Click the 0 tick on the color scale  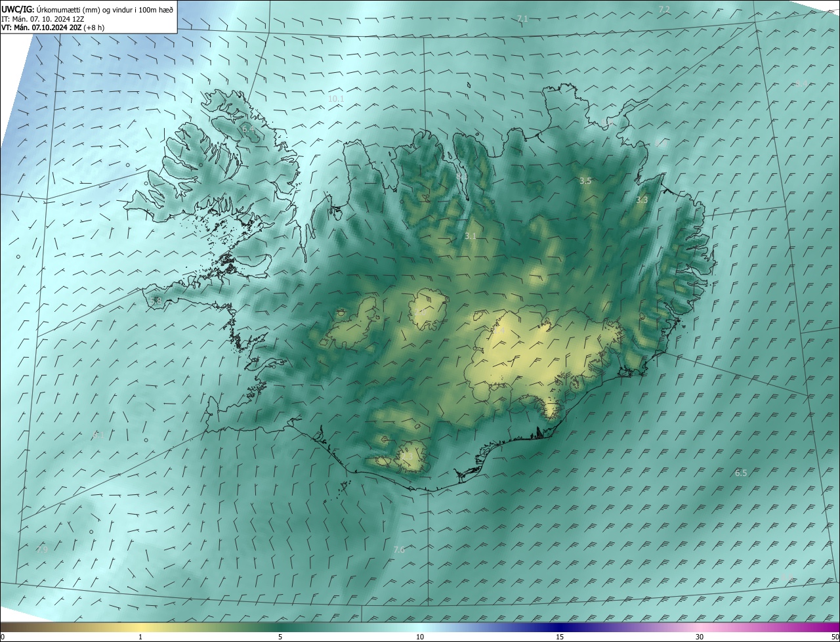tap(3, 637)
